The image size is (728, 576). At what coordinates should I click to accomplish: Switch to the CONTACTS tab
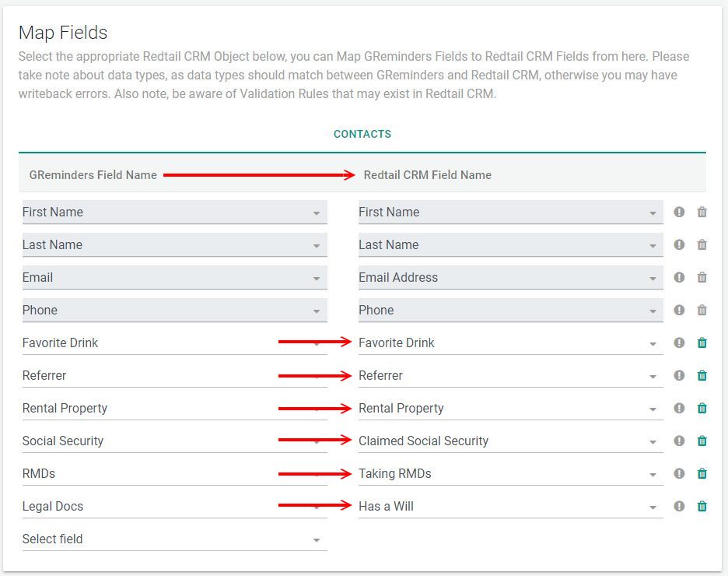(x=362, y=134)
